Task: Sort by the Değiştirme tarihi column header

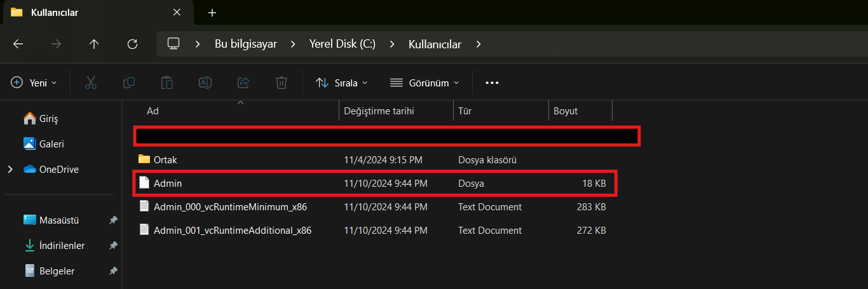Action: [379, 111]
